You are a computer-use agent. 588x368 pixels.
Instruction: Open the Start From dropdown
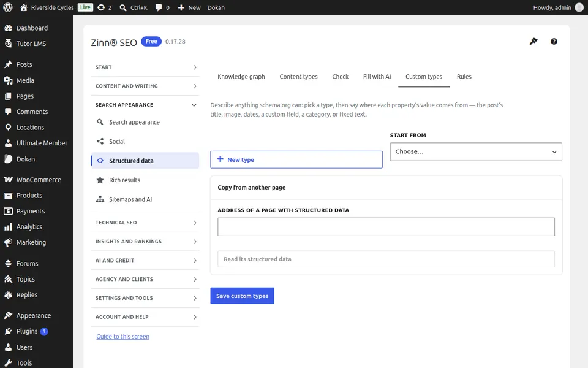tap(476, 151)
